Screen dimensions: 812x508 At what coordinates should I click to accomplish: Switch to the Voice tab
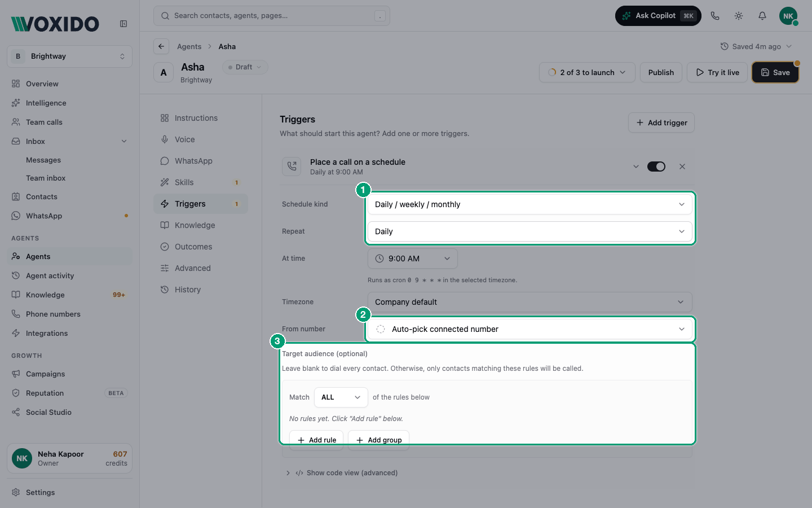[201, 139]
